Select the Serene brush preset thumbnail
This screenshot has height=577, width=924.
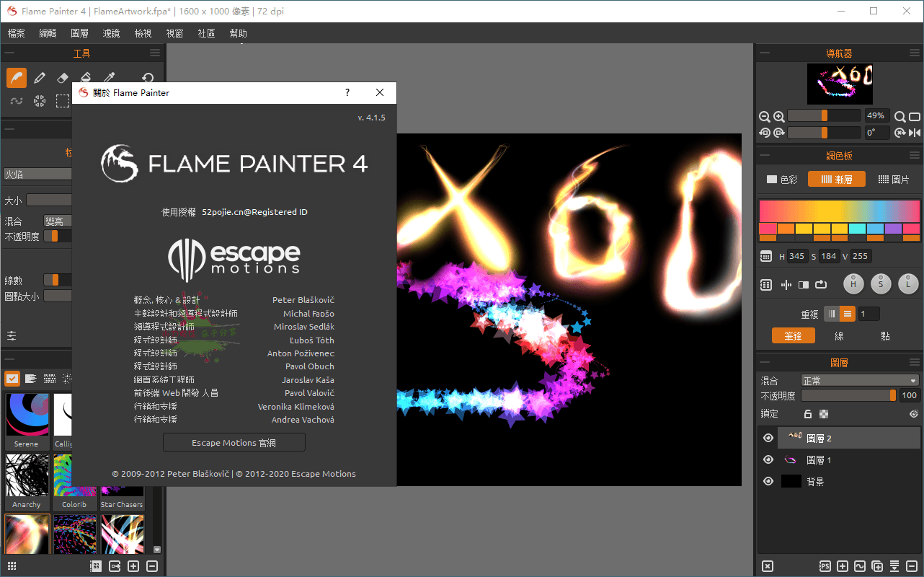pos(27,418)
